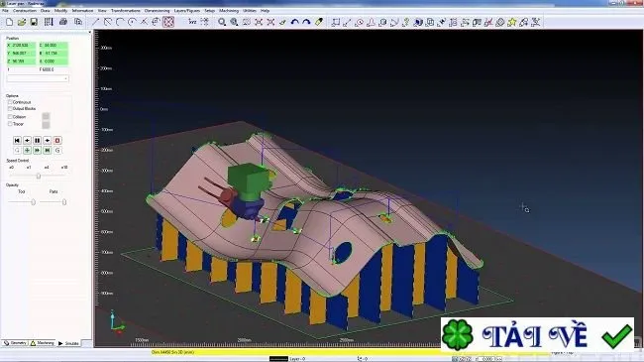
Task: Click the Print icon
Action: [63, 22]
